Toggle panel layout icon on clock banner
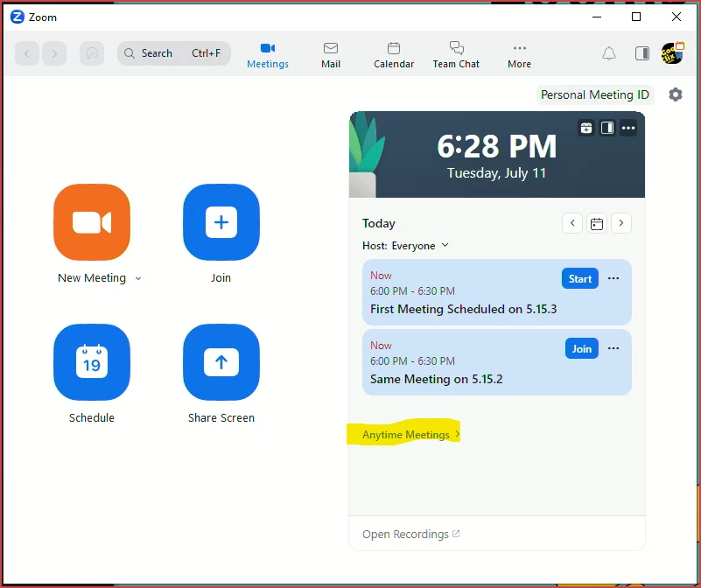This screenshot has height=588, width=701. [x=607, y=129]
